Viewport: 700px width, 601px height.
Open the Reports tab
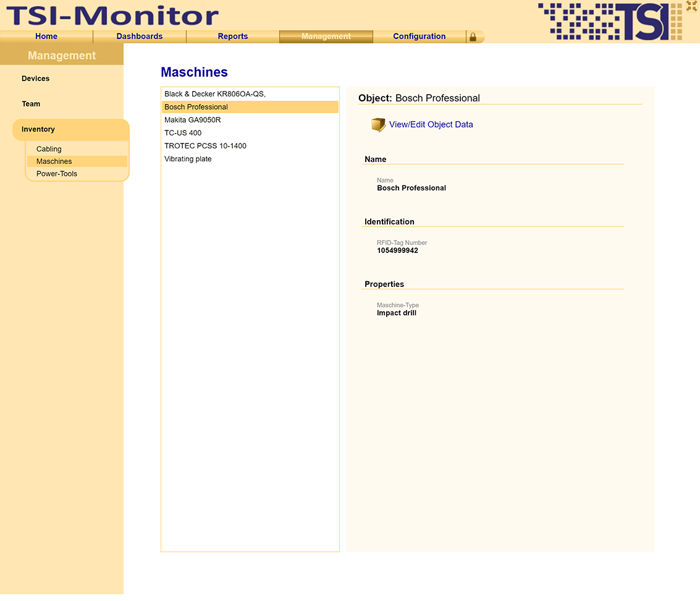click(x=232, y=36)
